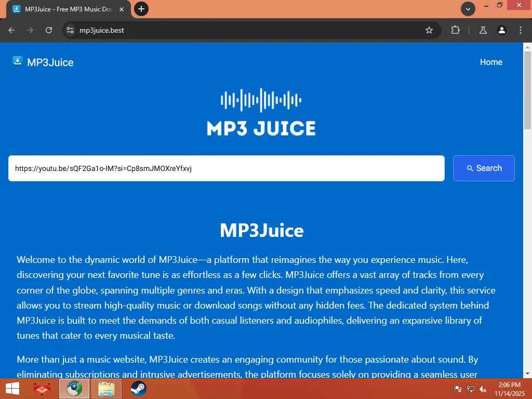The height and width of the screenshot is (399, 532).
Task: Click the MP3Juice heading text
Action: tap(262, 230)
